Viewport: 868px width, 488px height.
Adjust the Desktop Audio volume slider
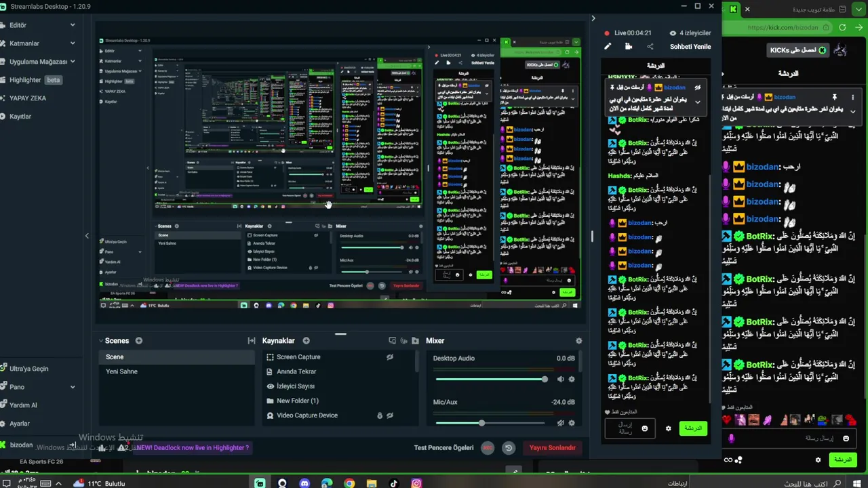(x=491, y=380)
